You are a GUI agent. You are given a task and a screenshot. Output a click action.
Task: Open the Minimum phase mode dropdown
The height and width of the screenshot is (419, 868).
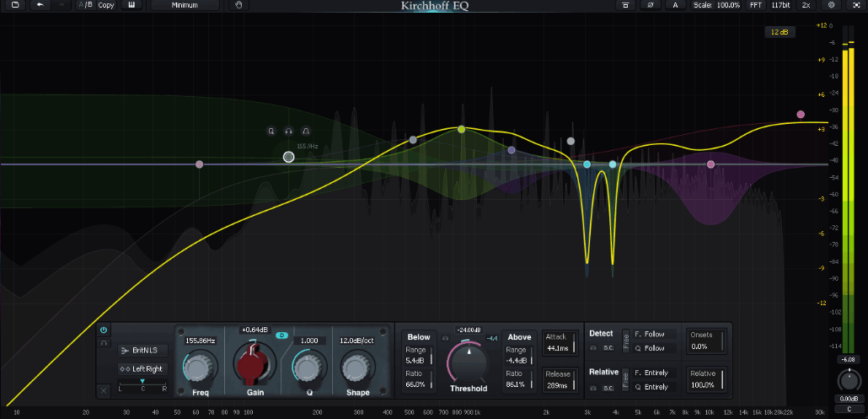click(x=185, y=5)
